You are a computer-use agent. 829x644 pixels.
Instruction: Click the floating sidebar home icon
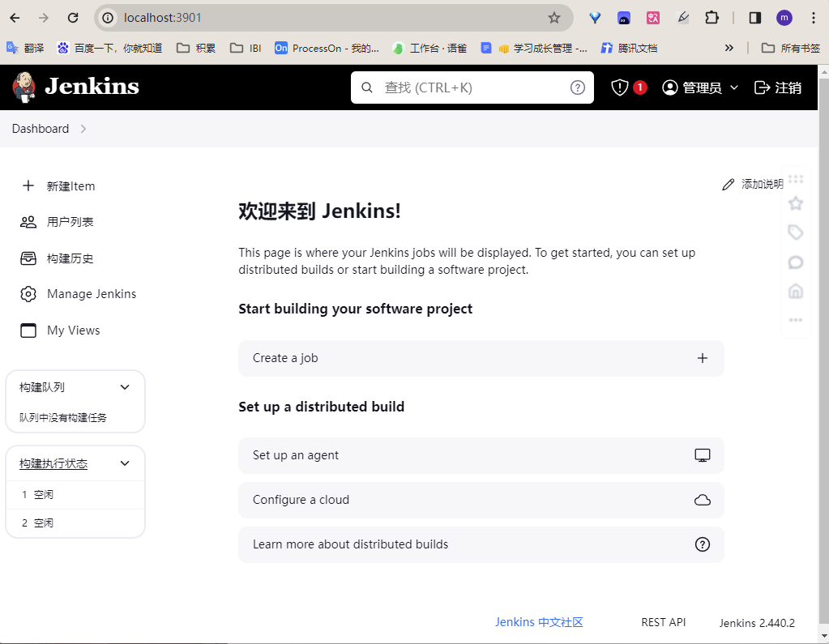tap(796, 291)
